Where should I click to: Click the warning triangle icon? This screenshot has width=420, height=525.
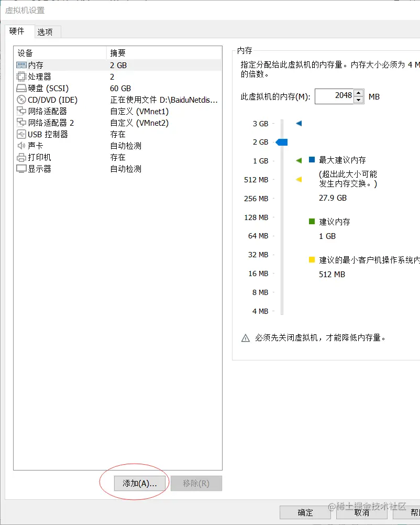coord(245,338)
